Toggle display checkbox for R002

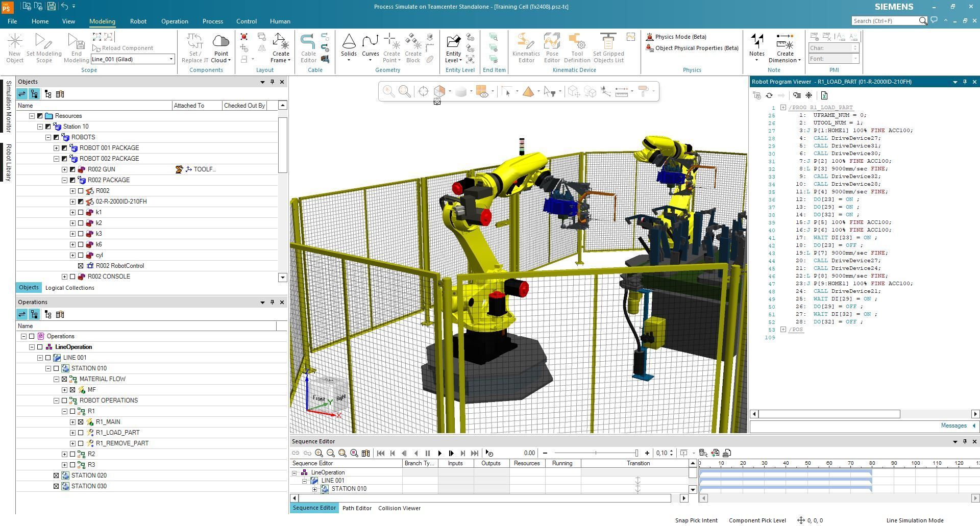coord(81,191)
